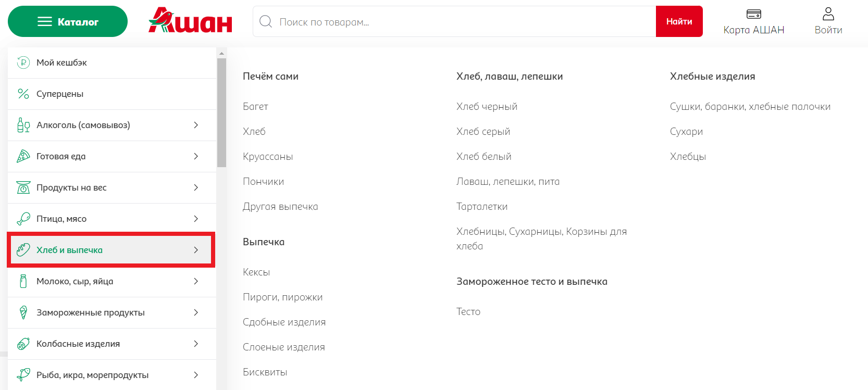Image resolution: width=868 pixels, height=390 pixels.
Task: Open the Хлеб серый link
Action: (x=483, y=131)
